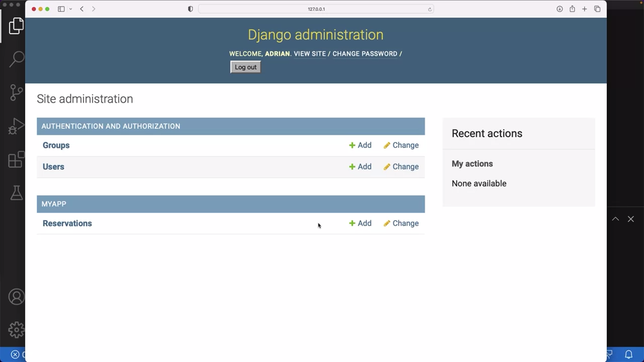644x362 pixels.
Task: Open the Accounts profile icon
Action: [x=17, y=297]
